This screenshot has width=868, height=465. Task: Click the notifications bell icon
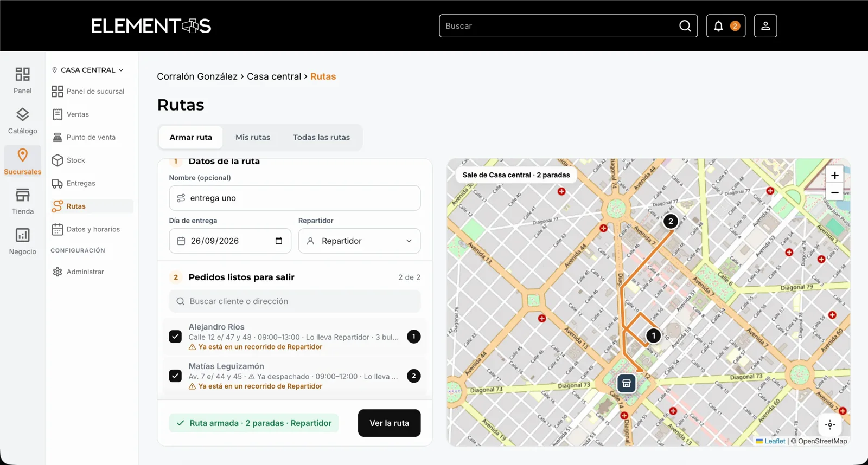tap(718, 26)
